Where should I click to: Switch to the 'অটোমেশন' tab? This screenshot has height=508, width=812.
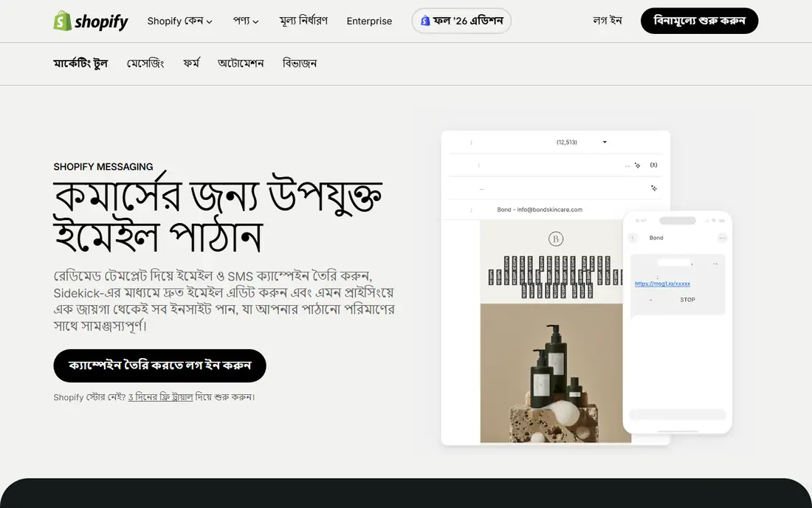[x=241, y=63]
